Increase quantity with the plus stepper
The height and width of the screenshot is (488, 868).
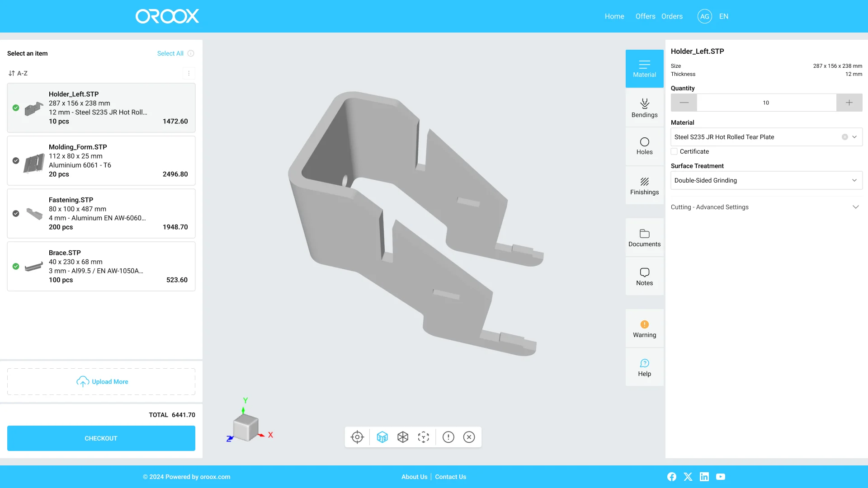(849, 103)
